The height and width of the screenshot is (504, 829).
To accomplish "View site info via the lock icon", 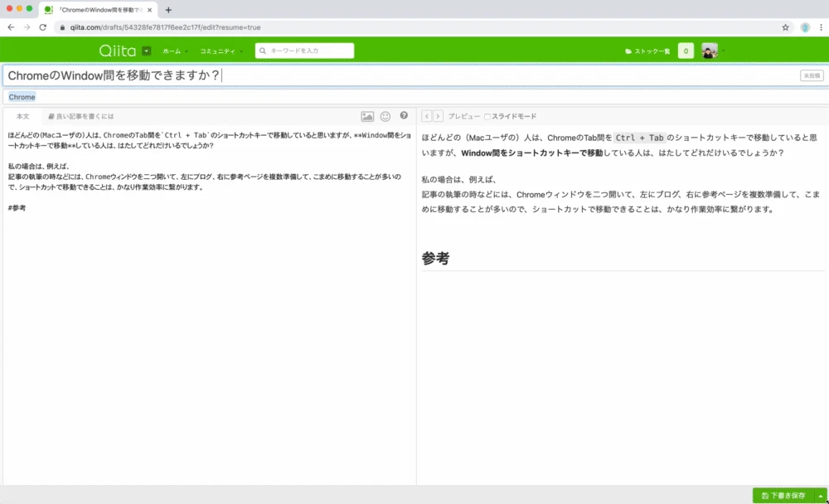I will tap(62, 27).
